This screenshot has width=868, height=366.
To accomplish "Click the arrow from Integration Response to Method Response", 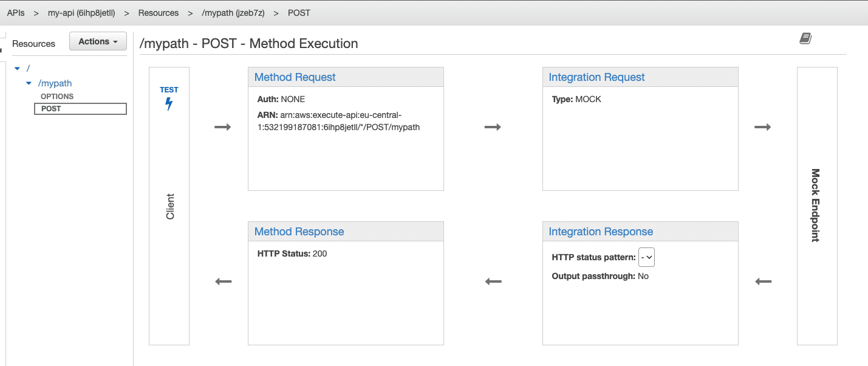I will (493, 281).
